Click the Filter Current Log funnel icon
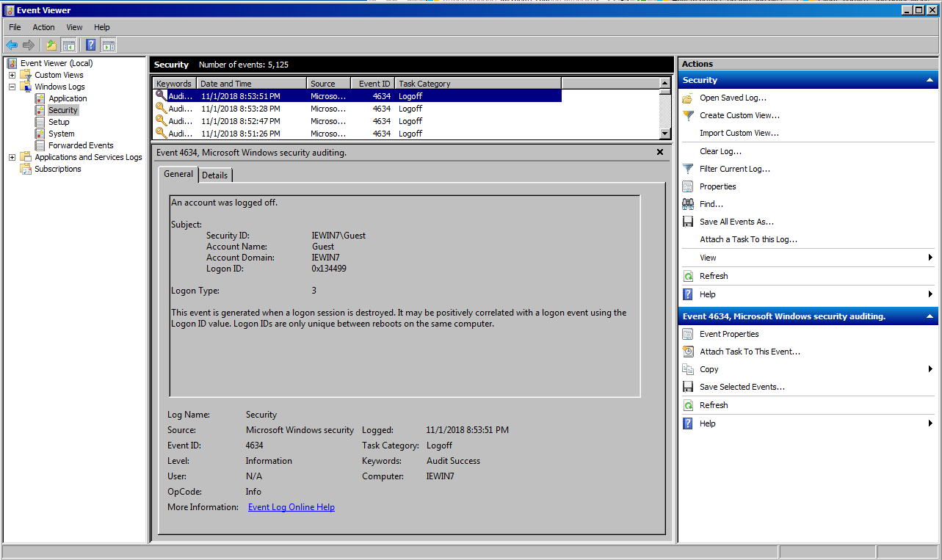Viewport: 942px width, 560px height. [x=687, y=168]
